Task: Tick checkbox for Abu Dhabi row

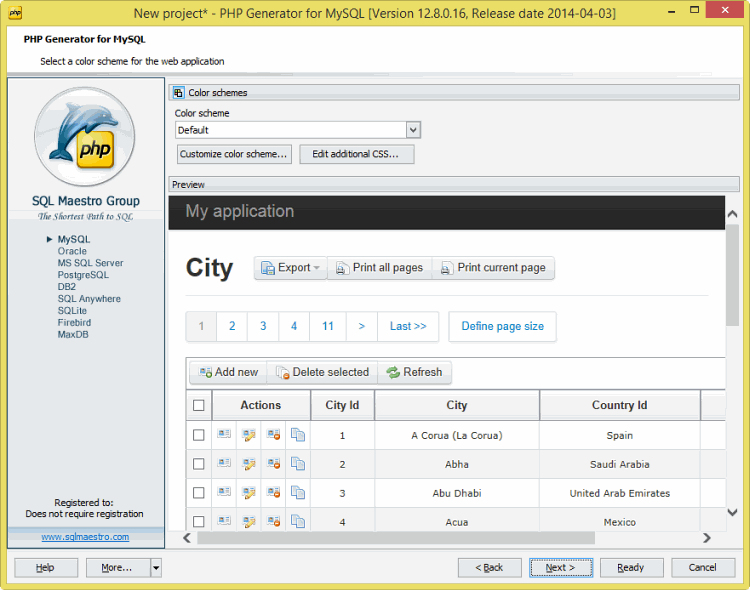Action: pyautogui.click(x=199, y=492)
